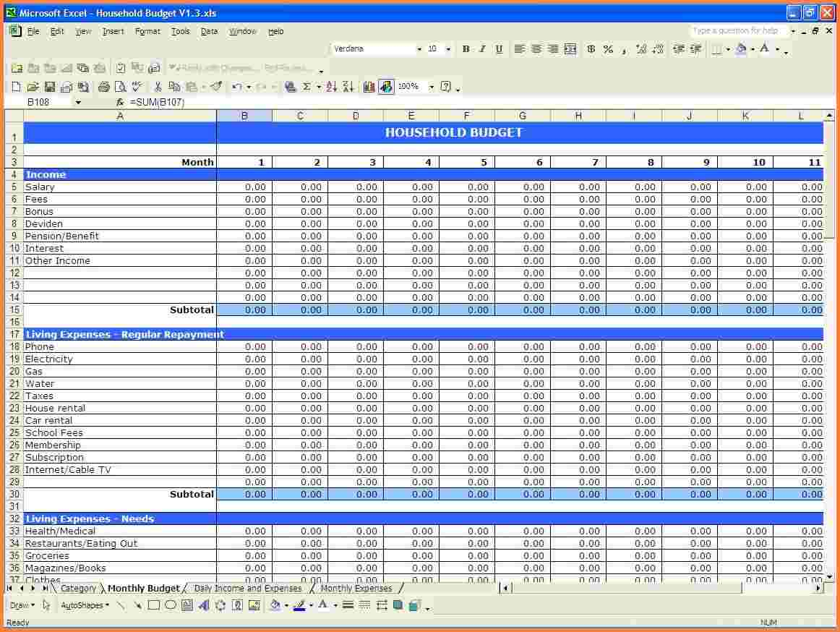Toggle Italic formatting
This screenshot has width=840, height=632.
click(x=482, y=49)
